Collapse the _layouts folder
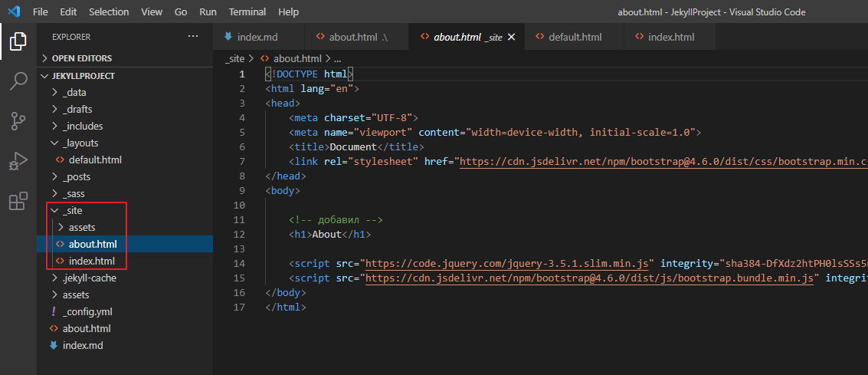The image size is (868, 375). 80,143
